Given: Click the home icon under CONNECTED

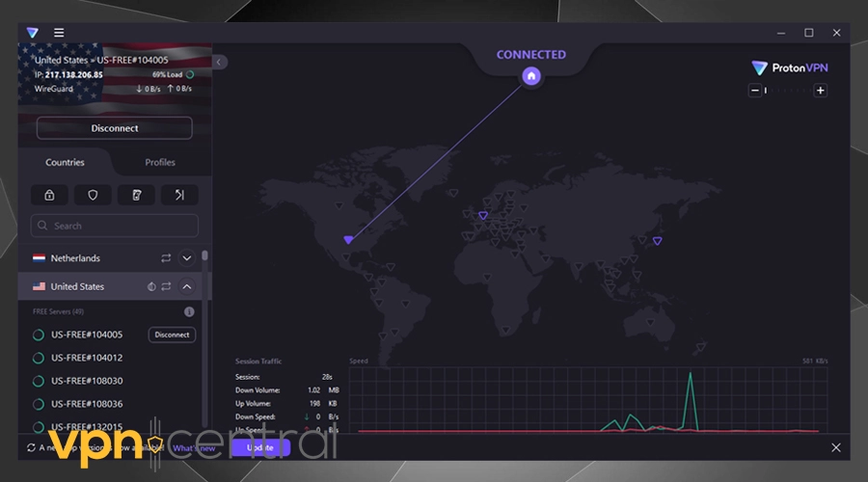Looking at the screenshot, I should (x=531, y=76).
